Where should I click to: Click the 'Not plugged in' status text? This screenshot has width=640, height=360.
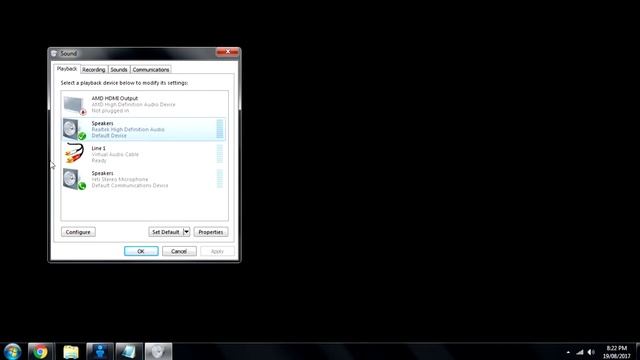110,111
